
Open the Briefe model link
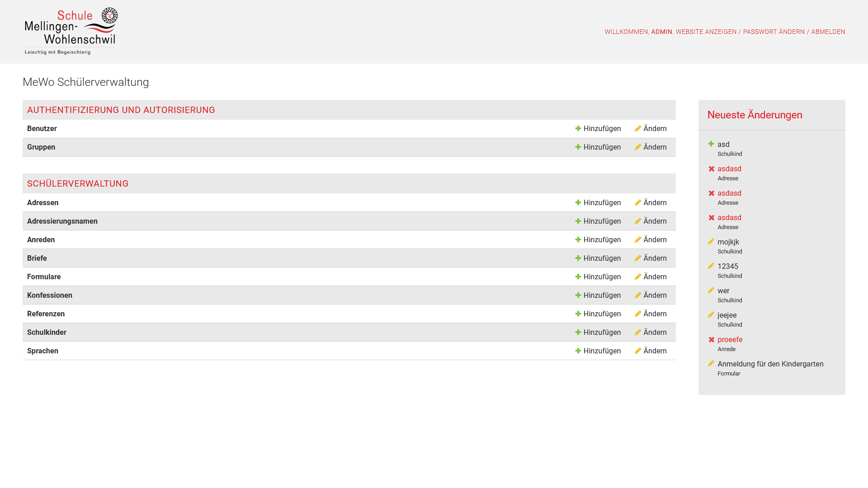(37, 258)
